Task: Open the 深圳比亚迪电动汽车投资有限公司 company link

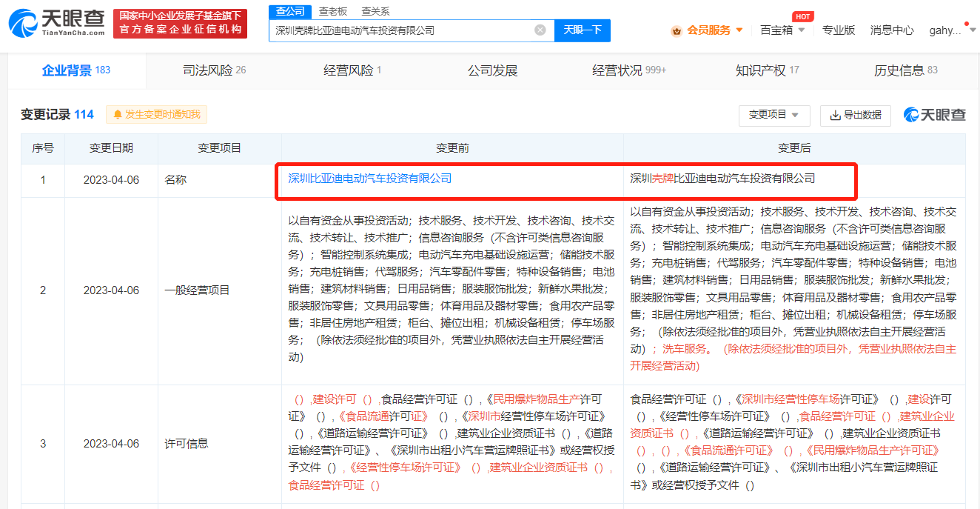Action: point(369,179)
